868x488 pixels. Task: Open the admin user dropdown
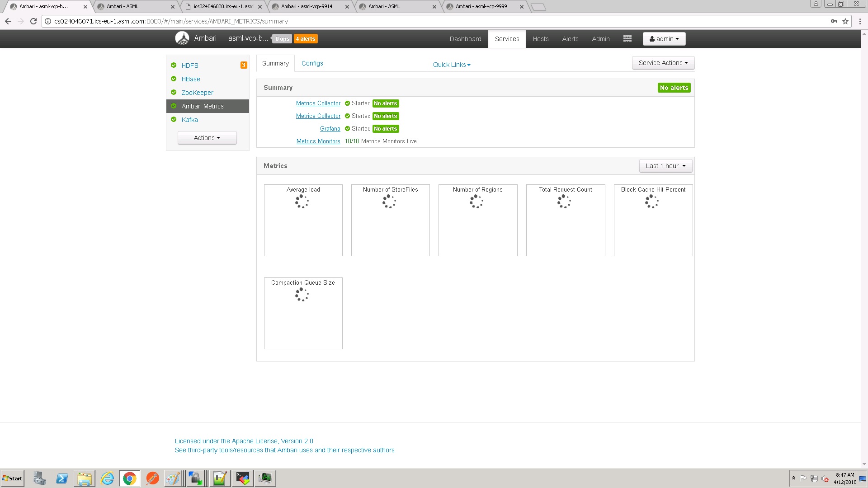[x=664, y=39]
